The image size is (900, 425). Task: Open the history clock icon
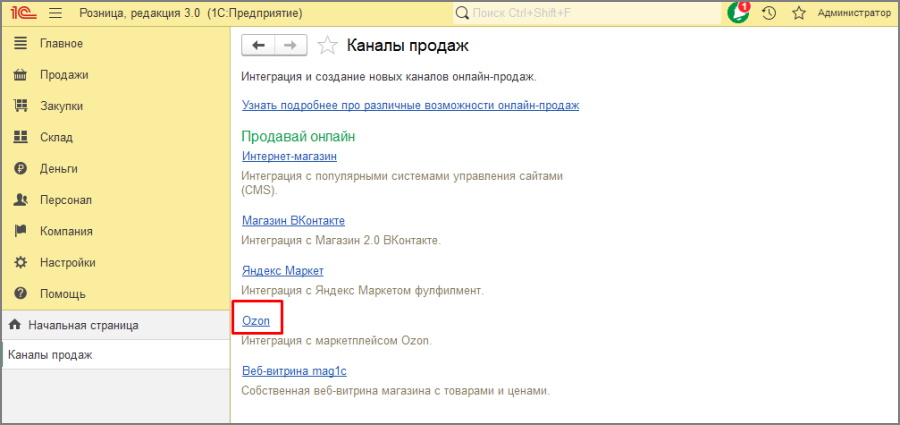tap(769, 13)
